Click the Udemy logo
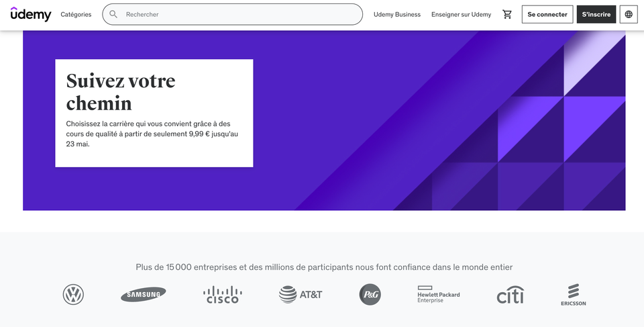The image size is (644, 327). coord(31,14)
